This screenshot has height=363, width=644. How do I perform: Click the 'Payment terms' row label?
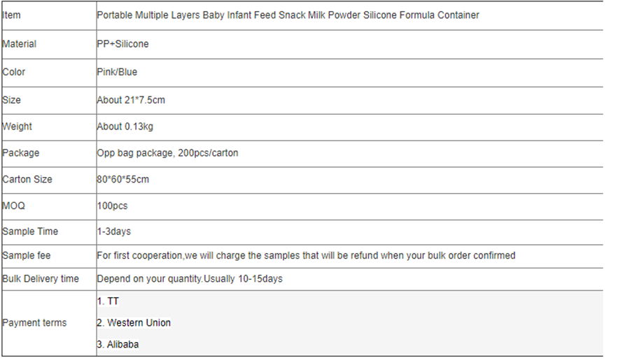tap(35, 323)
